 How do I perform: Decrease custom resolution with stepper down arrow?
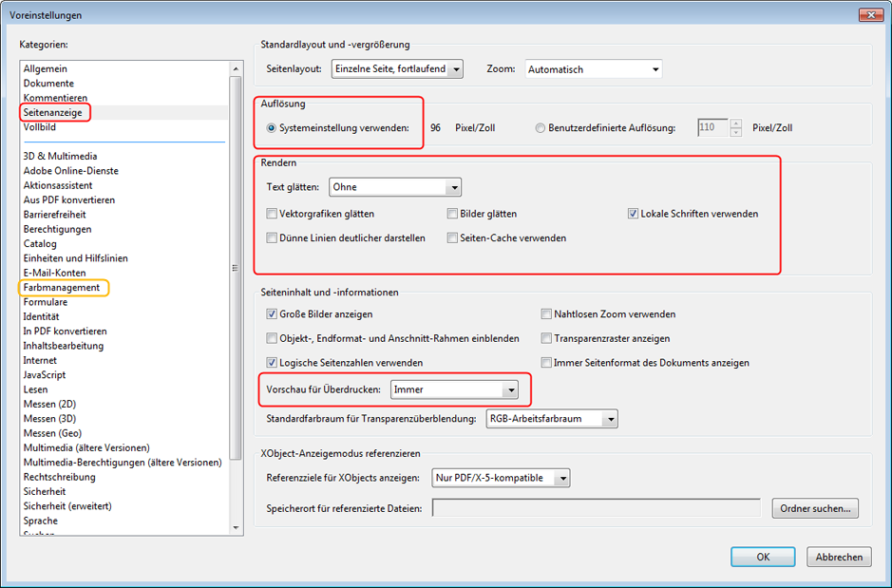click(736, 132)
